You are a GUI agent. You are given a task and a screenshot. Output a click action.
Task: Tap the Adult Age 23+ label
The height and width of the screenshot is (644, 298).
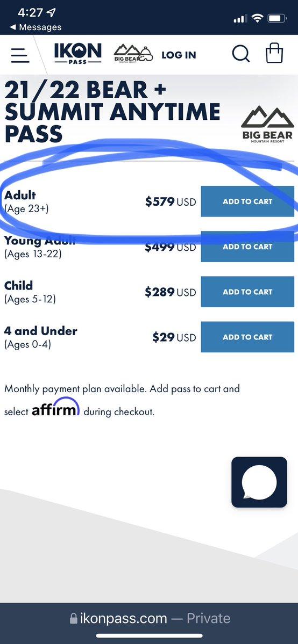click(x=26, y=201)
